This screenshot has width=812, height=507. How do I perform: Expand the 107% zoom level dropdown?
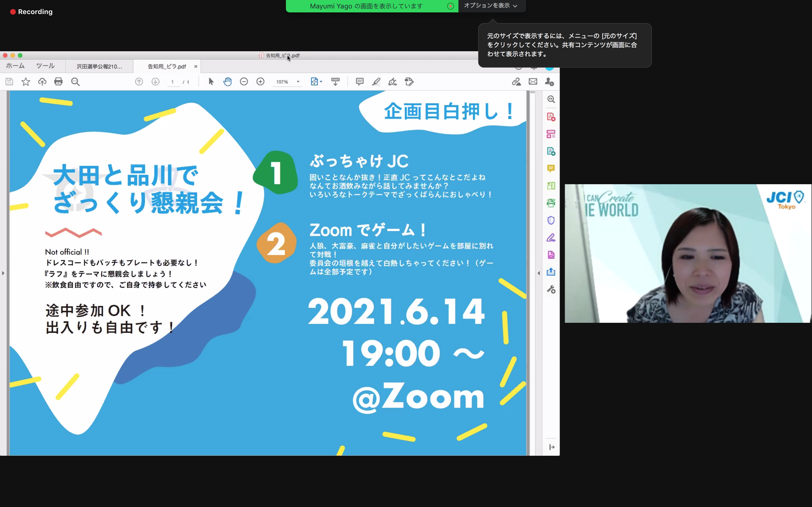point(298,82)
